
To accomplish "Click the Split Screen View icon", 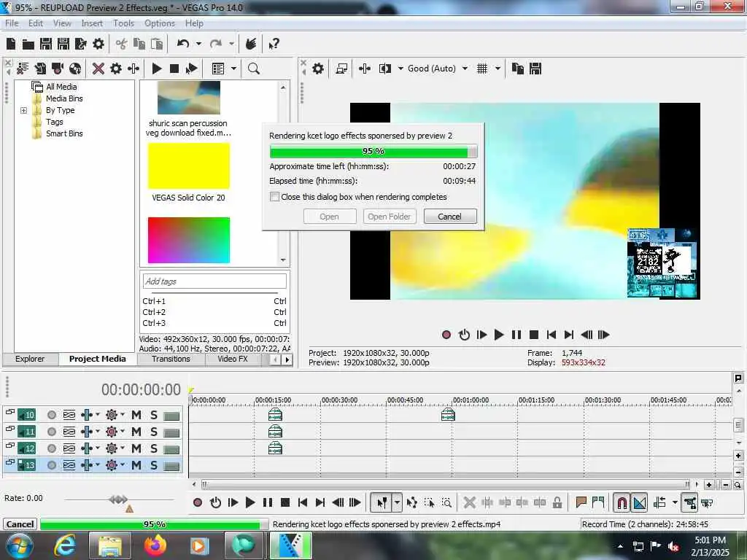I will point(385,69).
